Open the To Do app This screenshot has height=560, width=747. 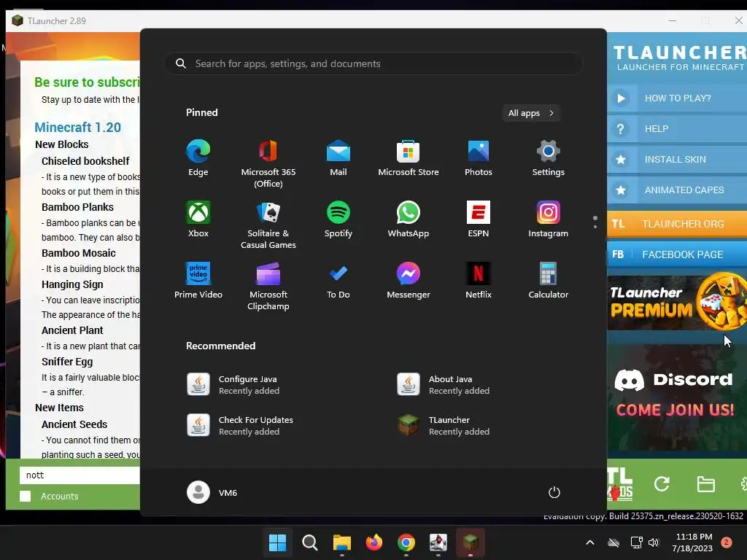(x=338, y=281)
